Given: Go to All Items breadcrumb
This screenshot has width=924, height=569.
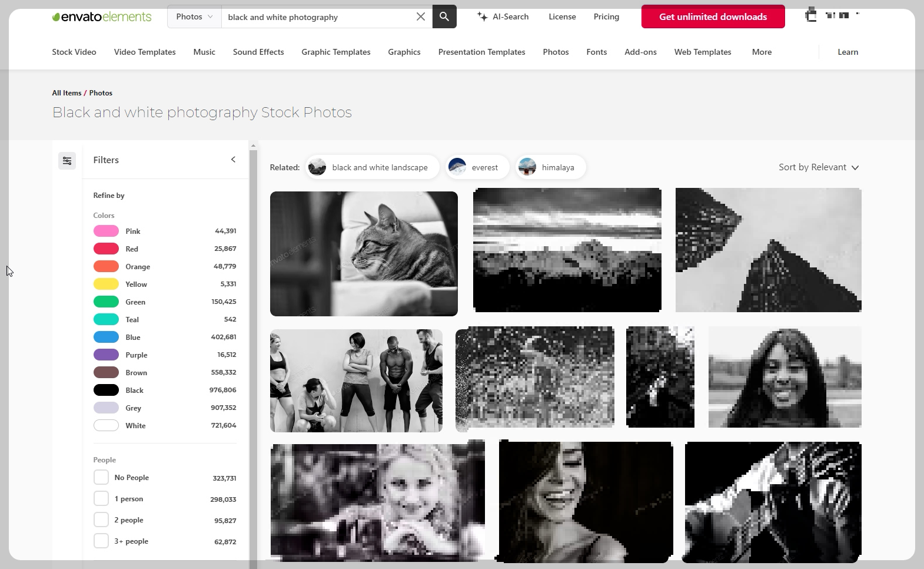Looking at the screenshot, I should [x=67, y=92].
